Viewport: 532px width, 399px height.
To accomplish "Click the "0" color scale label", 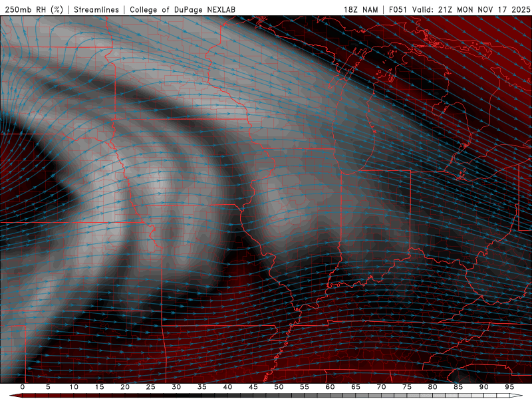I will [x=23, y=387].
